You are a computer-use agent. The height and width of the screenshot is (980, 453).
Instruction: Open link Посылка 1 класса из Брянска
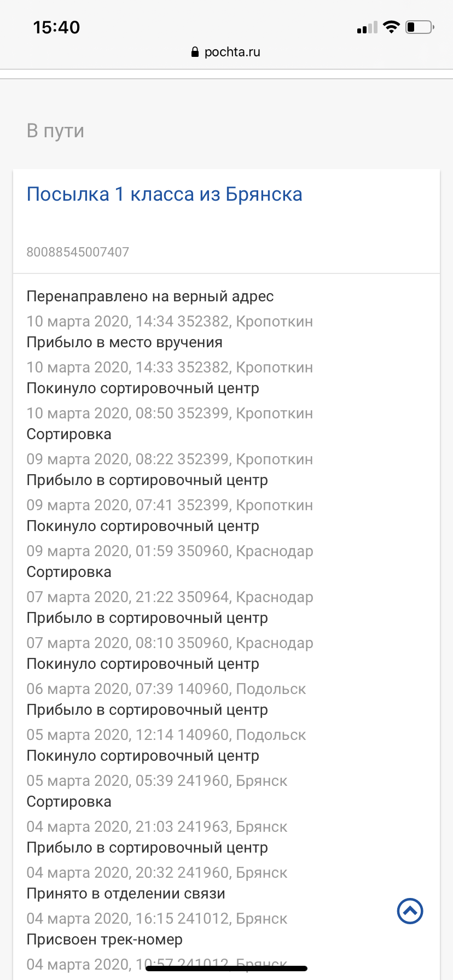[x=165, y=194]
